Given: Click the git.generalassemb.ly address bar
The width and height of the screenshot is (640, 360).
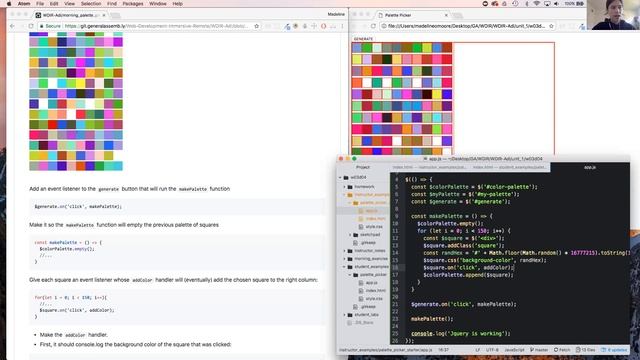Looking at the screenshot, I should click(x=149, y=26).
